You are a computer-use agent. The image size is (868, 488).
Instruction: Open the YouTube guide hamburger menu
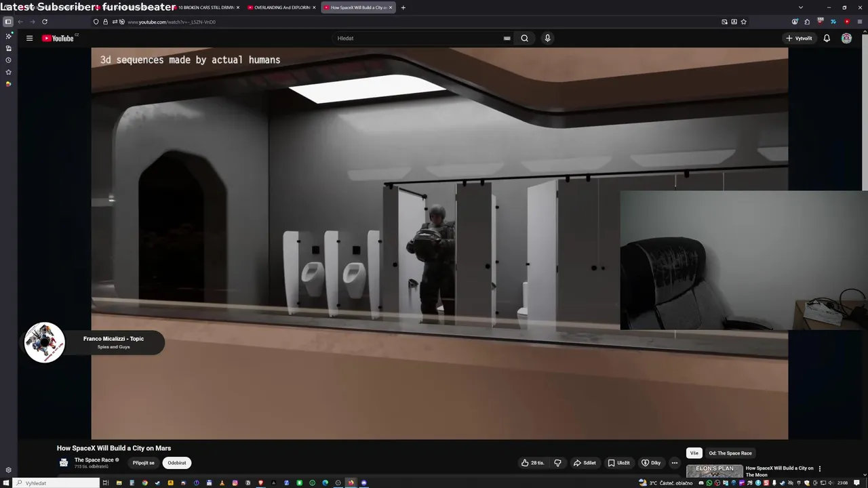coord(29,38)
